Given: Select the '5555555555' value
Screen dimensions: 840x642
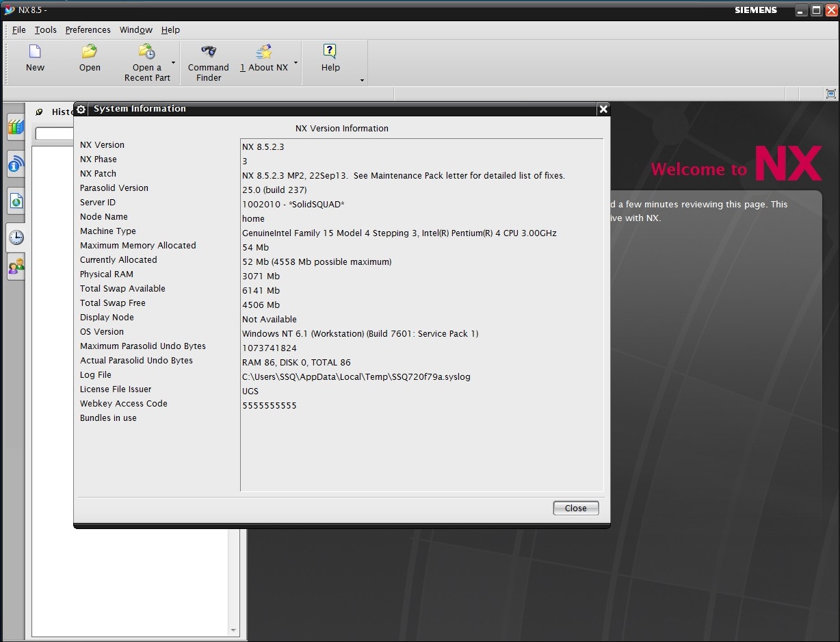Looking at the screenshot, I should pyautogui.click(x=270, y=405).
